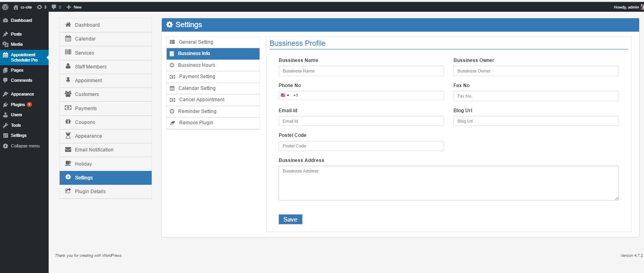Click the Staff Members person icon

point(68,66)
